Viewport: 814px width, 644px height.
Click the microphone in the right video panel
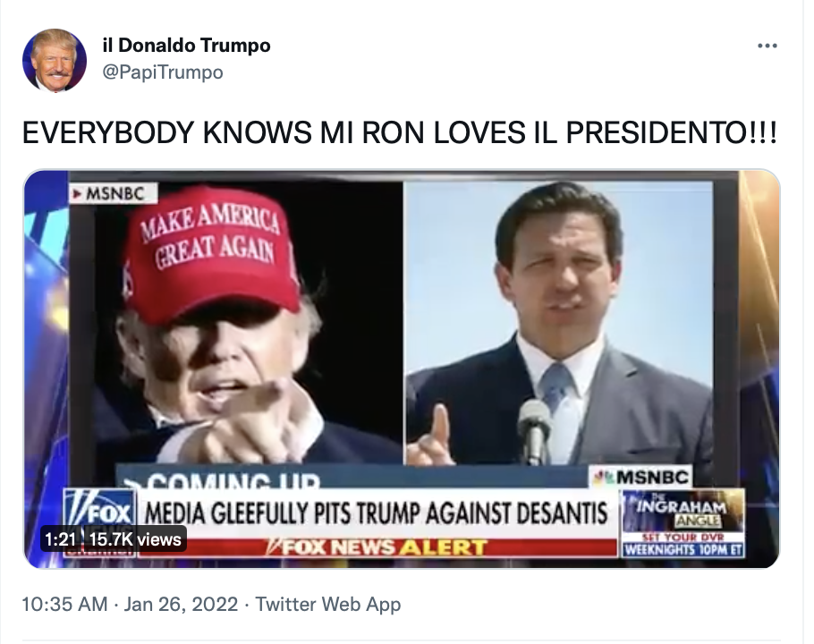point(535,429)
